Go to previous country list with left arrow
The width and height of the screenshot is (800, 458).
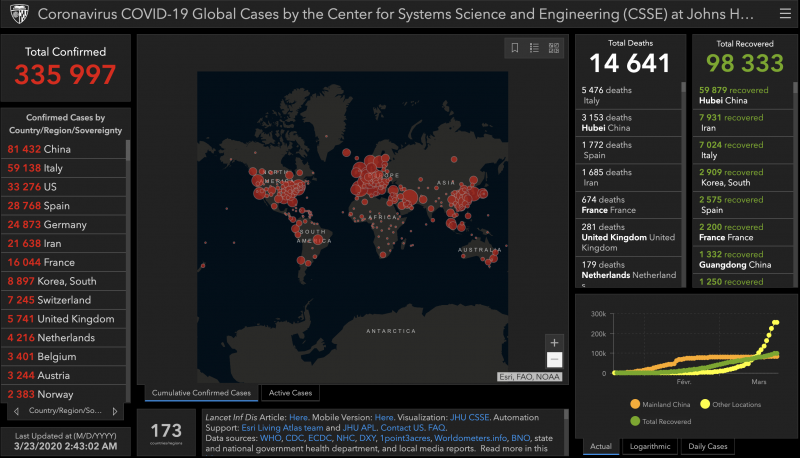(16, 411)
